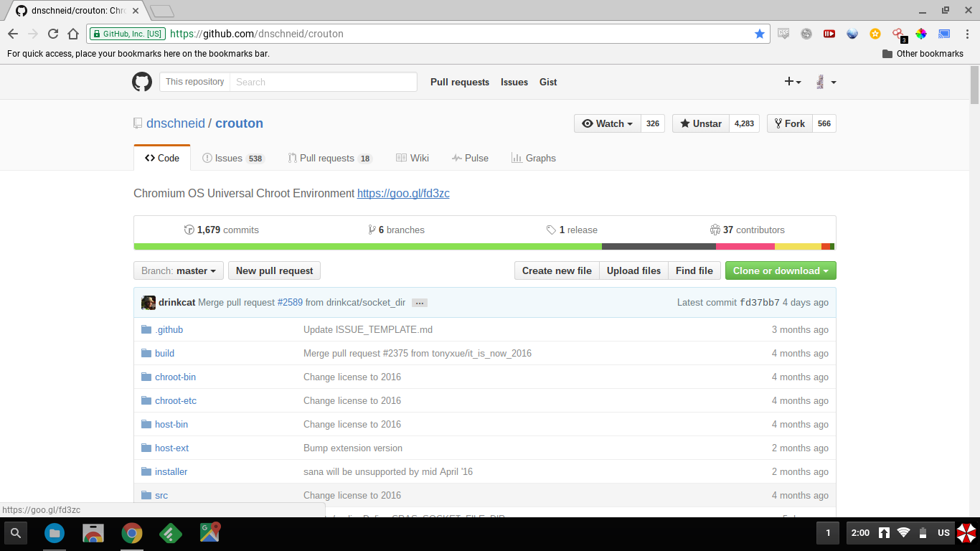This screenshot has width=980, height=551.
Task: Open the Watch dropdown
Action: click(x=607, y=123)
